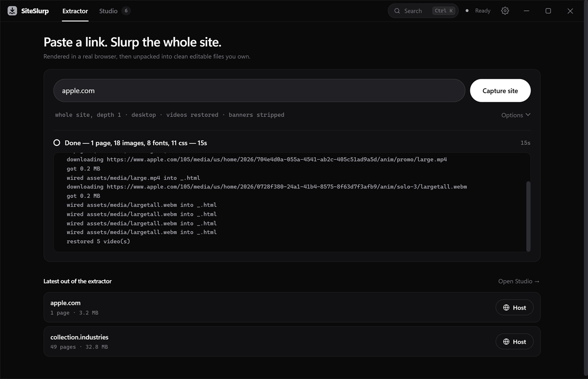Click the magnifier icon in Search
This screenshot has width=588, height=379.
tap(397, 11)
